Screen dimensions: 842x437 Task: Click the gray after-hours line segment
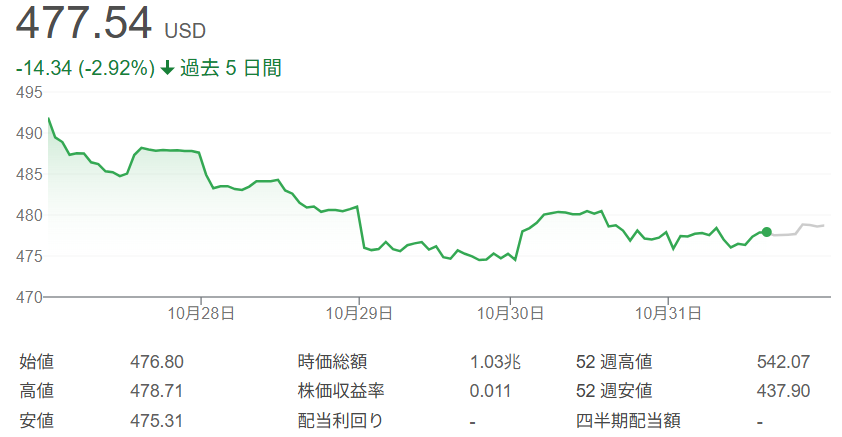[x=800, y=228]
